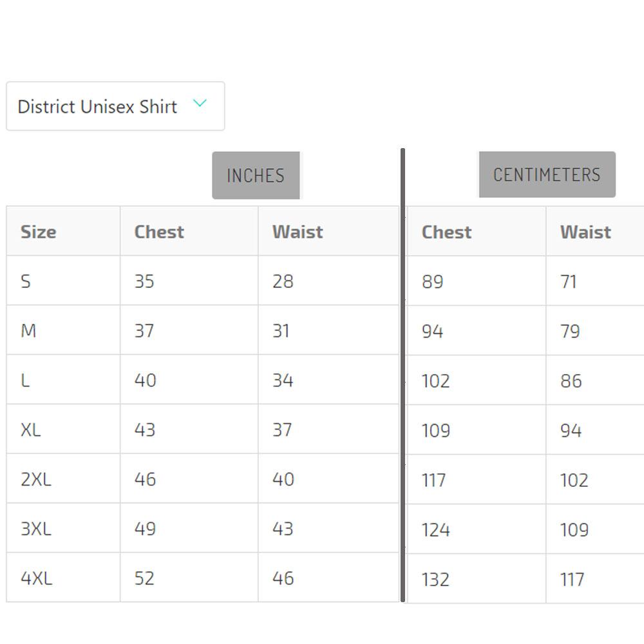This screenshot has height=644, width=644.
Task: Switch to the CENTIMETERS tab
Action: point(547,175)
